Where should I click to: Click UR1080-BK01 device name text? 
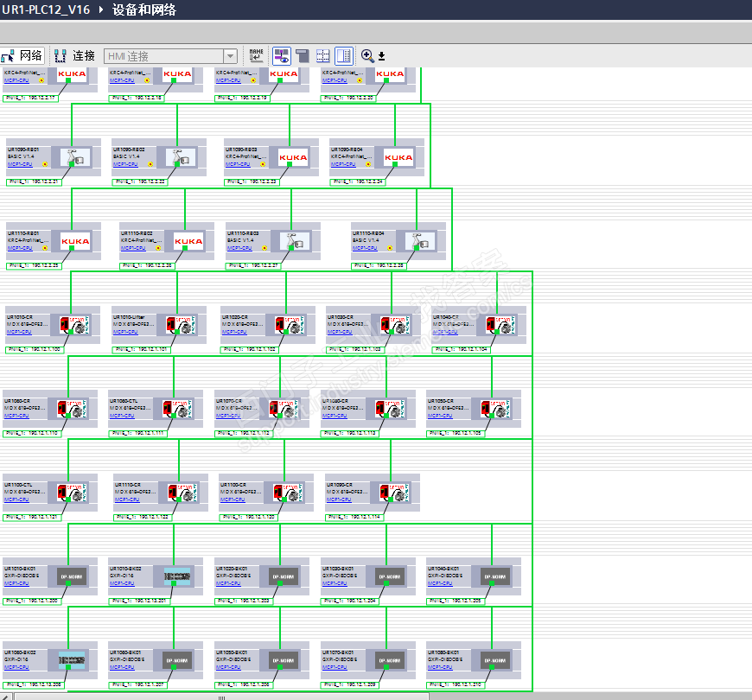coord(443,652)
